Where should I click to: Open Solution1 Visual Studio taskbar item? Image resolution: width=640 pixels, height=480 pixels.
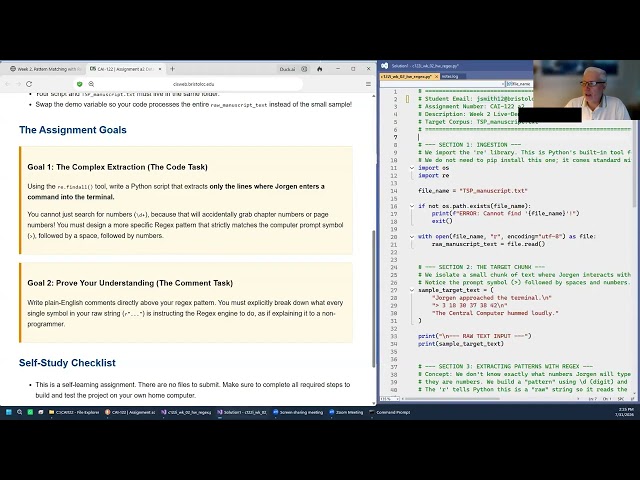[x=242, y=412]
